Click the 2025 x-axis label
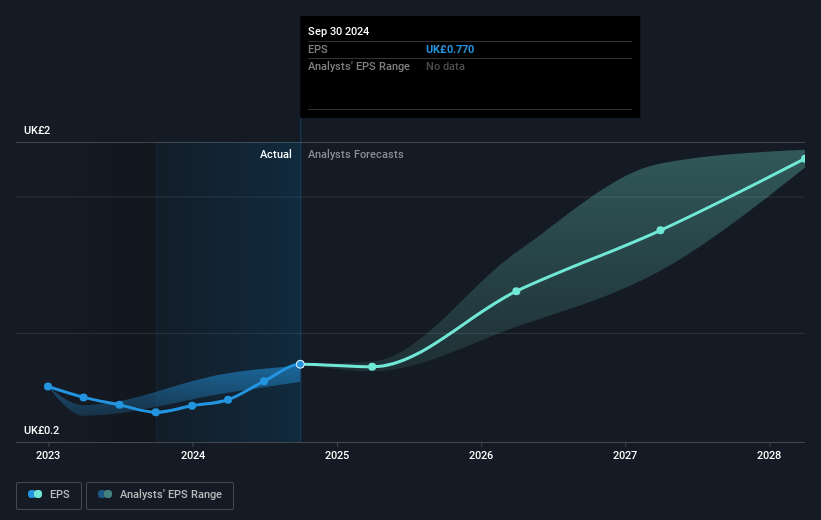The image size is (821, 520). pos(337,455)
